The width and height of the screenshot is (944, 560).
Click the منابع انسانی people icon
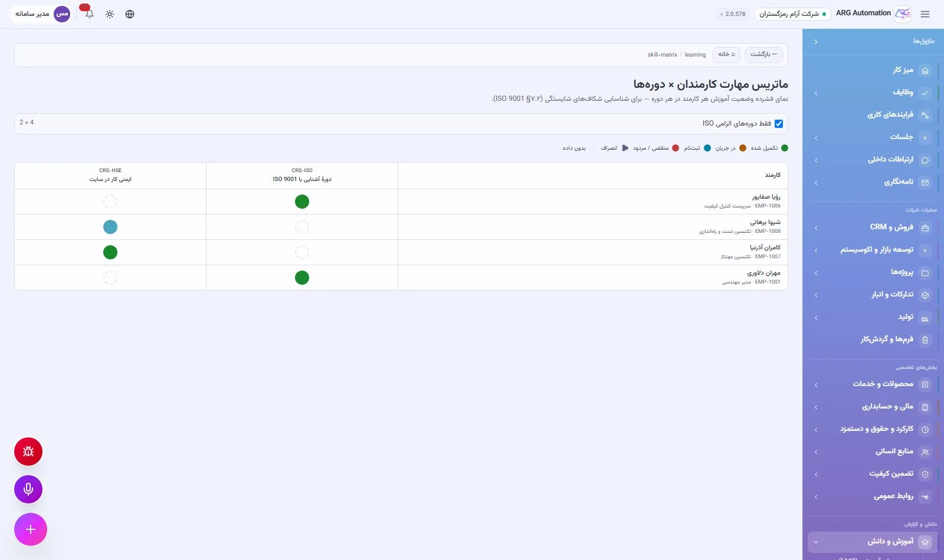pos(925,452)
